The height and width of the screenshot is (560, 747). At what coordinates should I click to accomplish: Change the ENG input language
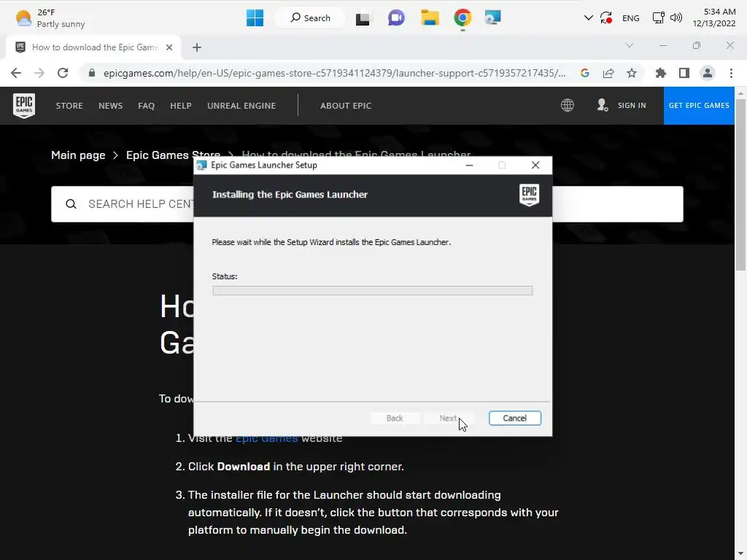click(631, 18)
